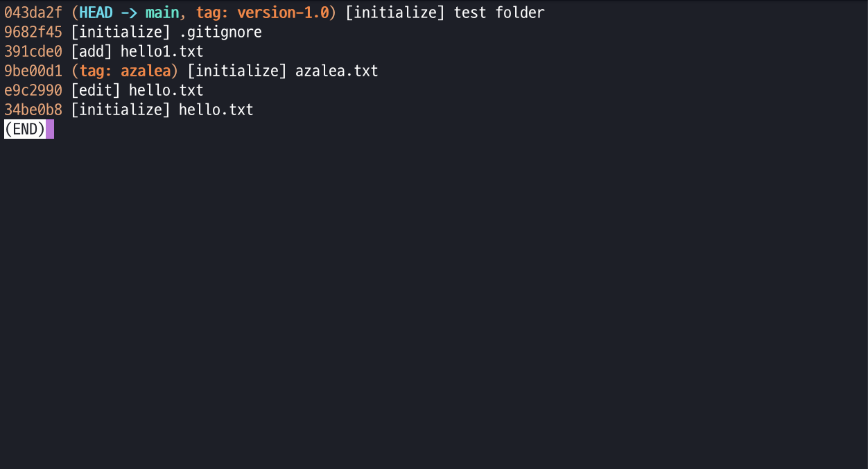The image size is (868, 469).
Task: Click commit hash 043da2f
Action: pyautogui.click(x=33, y=12)
